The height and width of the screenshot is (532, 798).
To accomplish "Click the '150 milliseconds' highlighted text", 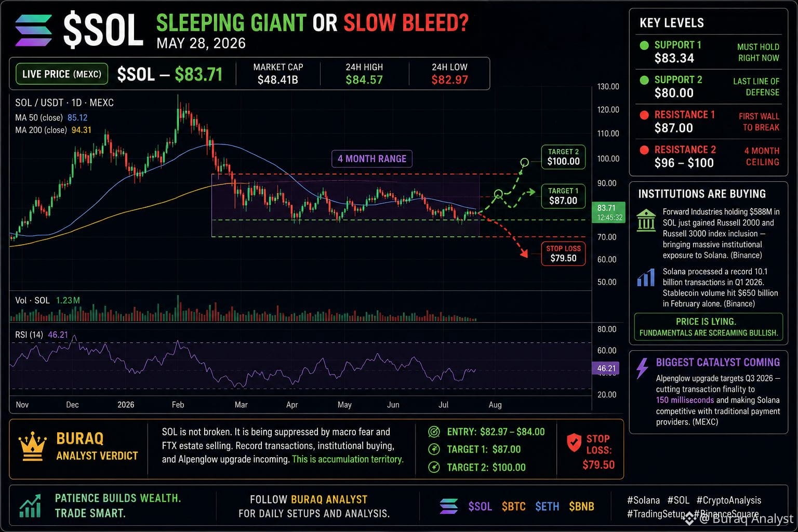I will pyautogui.click(x=685, y=400).
